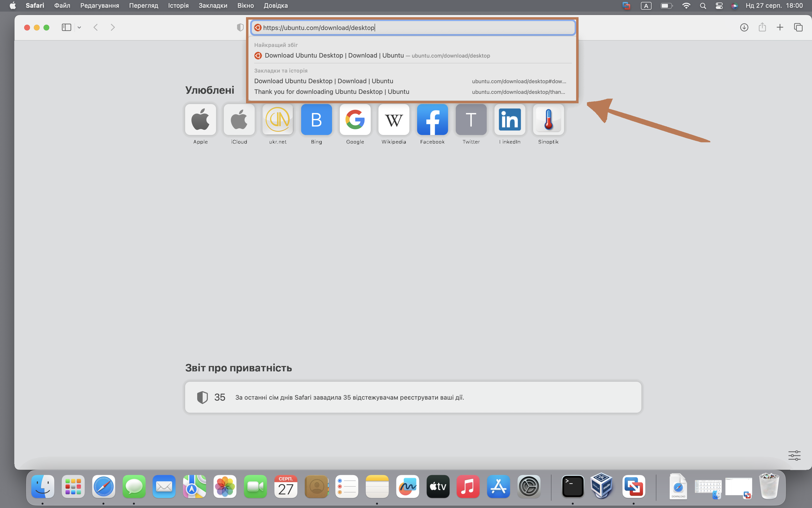Click the Safari address bar URL field
This screenshot has width=812, height=508.
(413, 28)
